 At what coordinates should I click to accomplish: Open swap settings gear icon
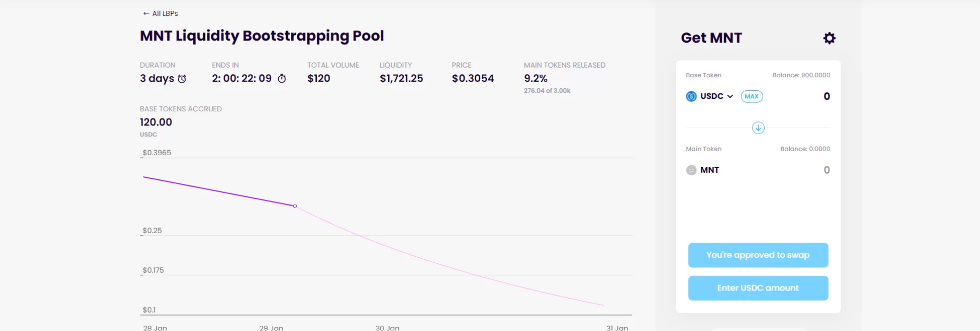coord(829,38)
